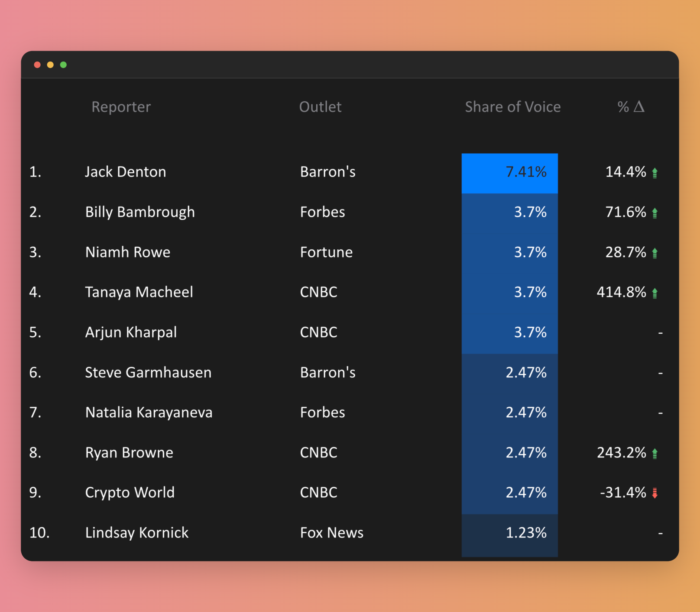Click the Fortune outlet entry

click(x=326, y=252)
